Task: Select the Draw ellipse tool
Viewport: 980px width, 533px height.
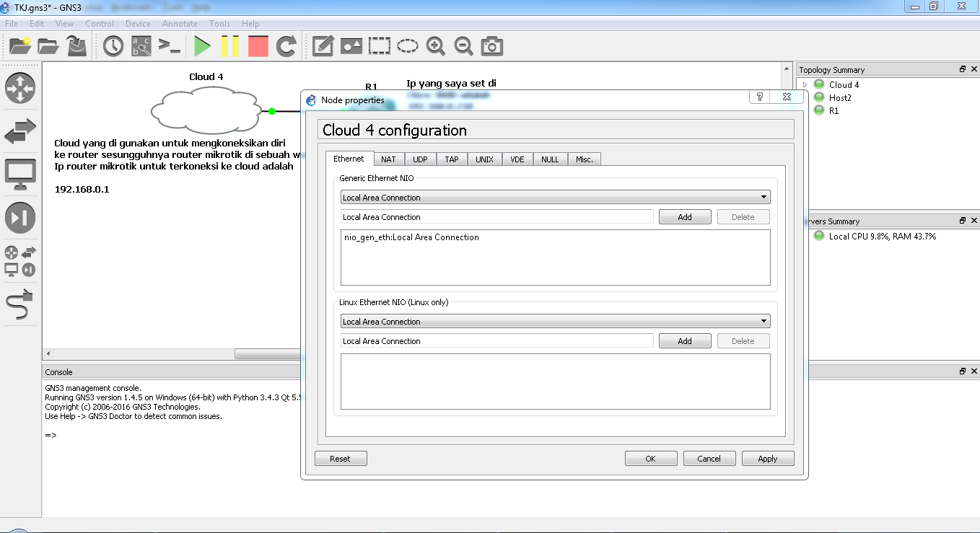Action: (408, 46)
